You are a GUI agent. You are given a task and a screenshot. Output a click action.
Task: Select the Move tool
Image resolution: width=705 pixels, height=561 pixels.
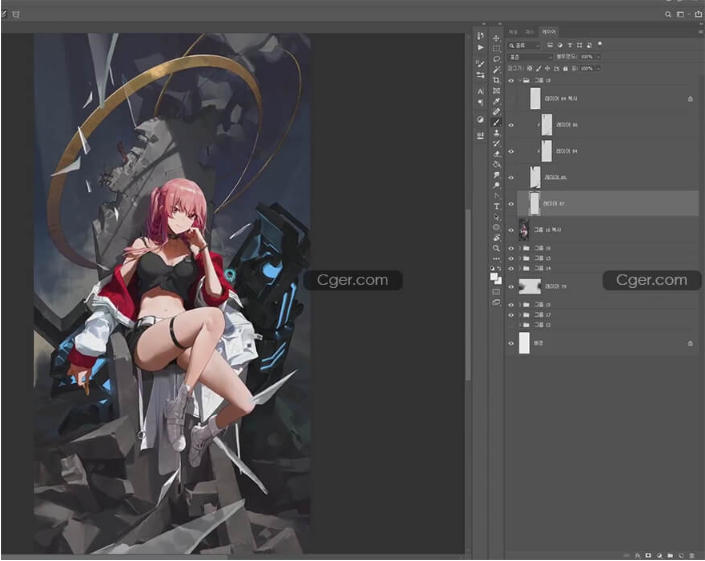[x=496, y=38]
